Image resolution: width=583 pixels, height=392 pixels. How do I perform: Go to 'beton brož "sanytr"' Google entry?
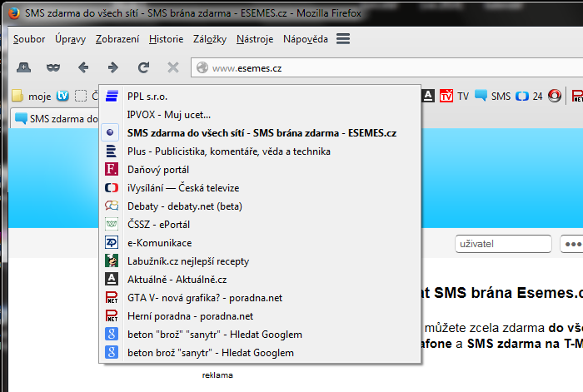[x=260, y=353]
